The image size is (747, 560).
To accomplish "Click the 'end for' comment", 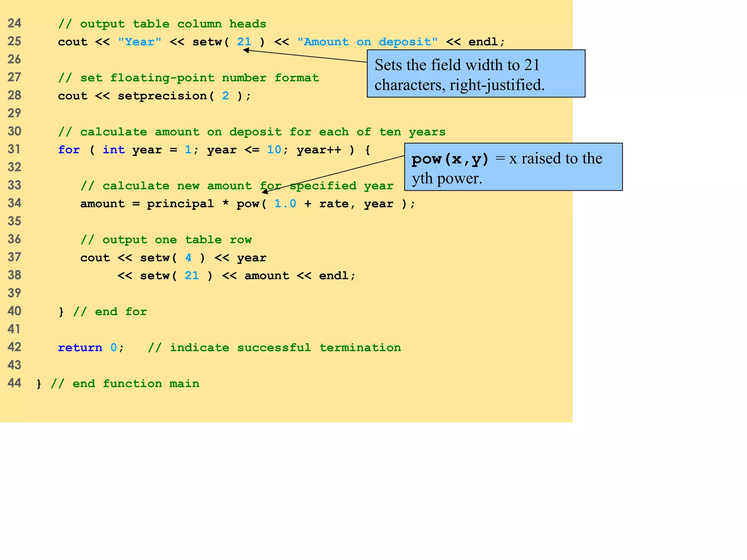I will [110, 312].
